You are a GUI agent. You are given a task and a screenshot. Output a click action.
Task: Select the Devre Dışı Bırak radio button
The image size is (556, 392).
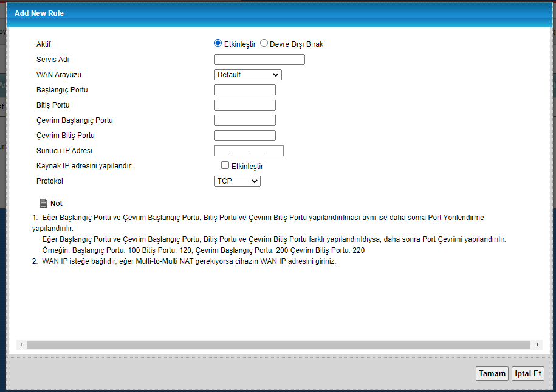264,44
